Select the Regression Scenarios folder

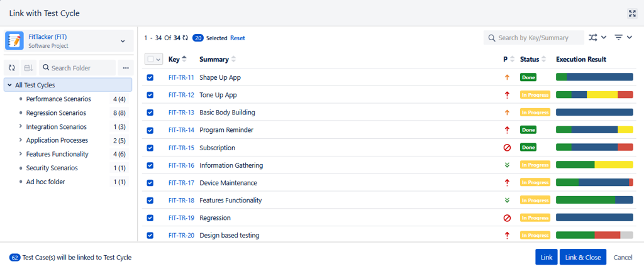point(56,113)
